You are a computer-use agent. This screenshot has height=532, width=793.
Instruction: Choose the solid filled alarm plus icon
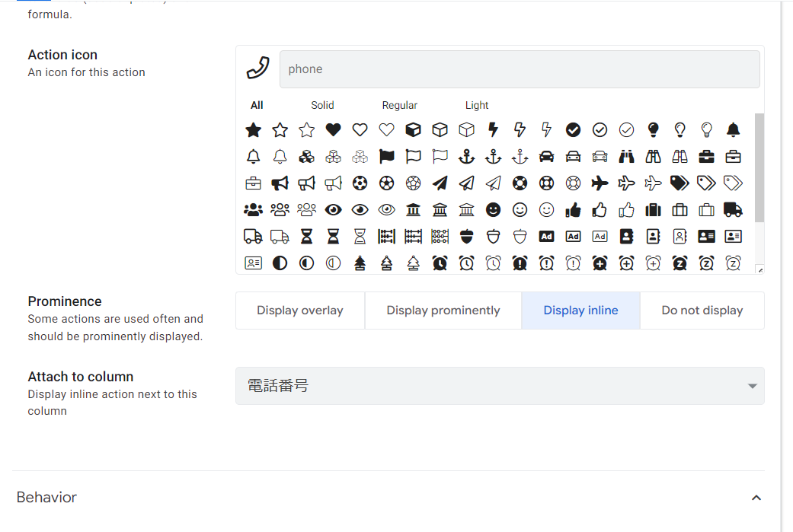tap(600, 263)
